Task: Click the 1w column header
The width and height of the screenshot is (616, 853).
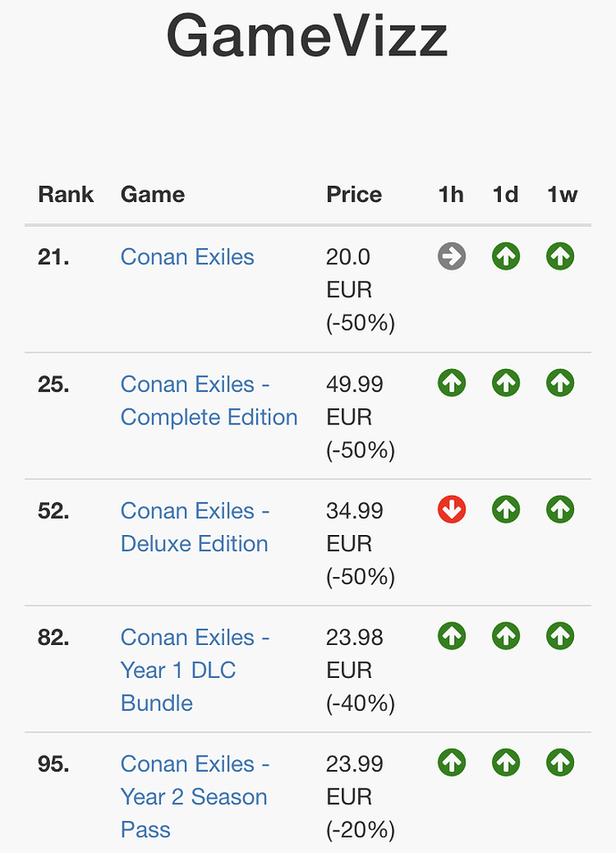Action: (562, 195)
